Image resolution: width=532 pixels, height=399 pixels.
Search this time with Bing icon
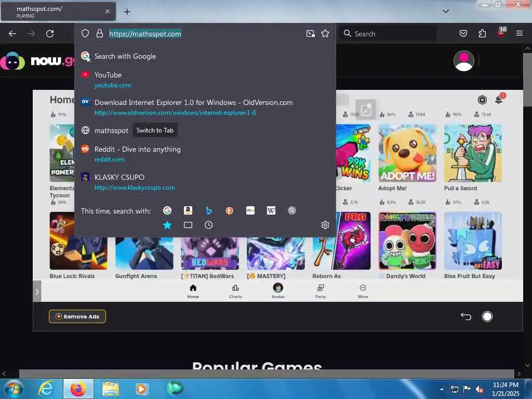[209, 210]
